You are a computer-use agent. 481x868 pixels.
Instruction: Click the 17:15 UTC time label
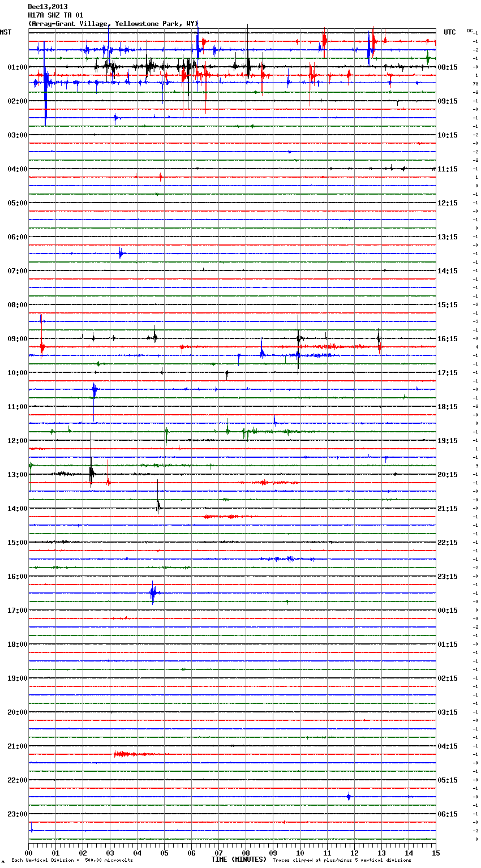point(448,373)
